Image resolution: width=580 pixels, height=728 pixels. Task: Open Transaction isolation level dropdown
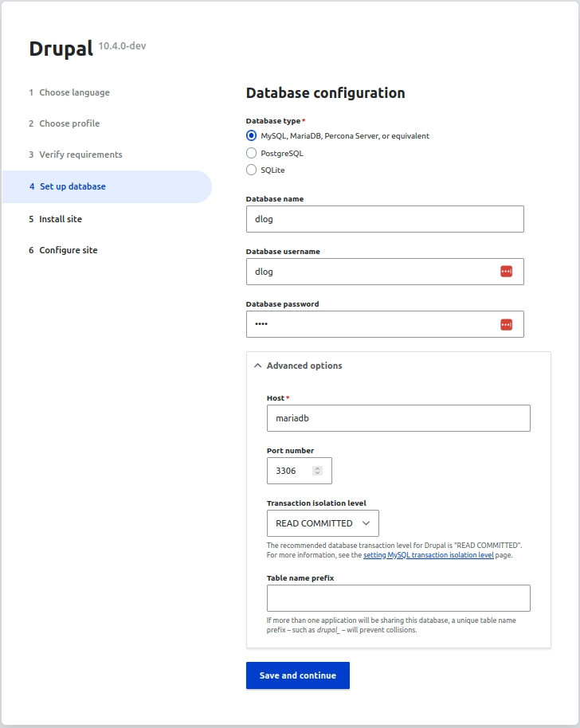(x=323, y=523)
